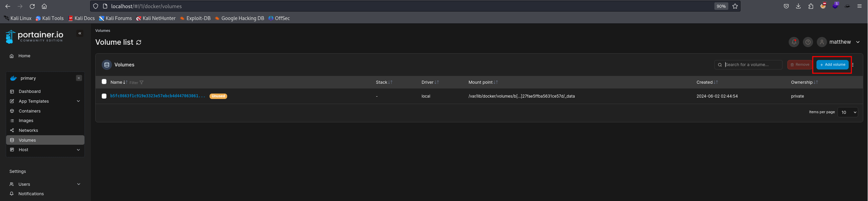
Task: Sort by Stack column
Action: click(384, 82)
